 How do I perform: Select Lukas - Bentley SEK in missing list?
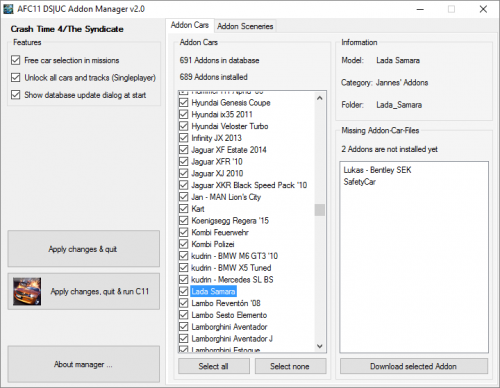[x=377, y=170]
